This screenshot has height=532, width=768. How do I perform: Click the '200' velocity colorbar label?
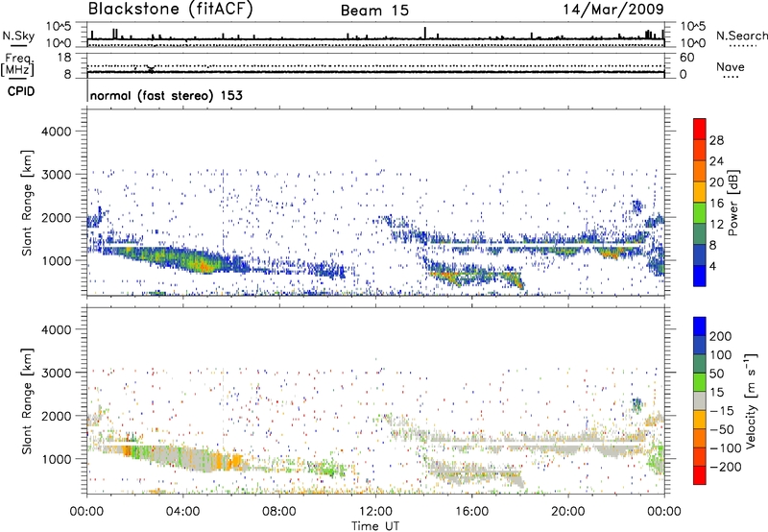(721, 336)
